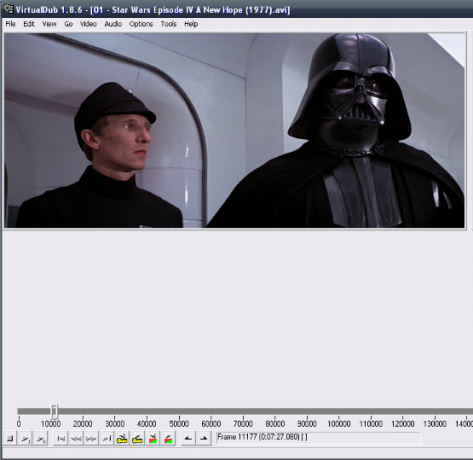Screen dimensions: 473x460
Task: Click previous scene-change red-green icon
Action: click(153, 439)
